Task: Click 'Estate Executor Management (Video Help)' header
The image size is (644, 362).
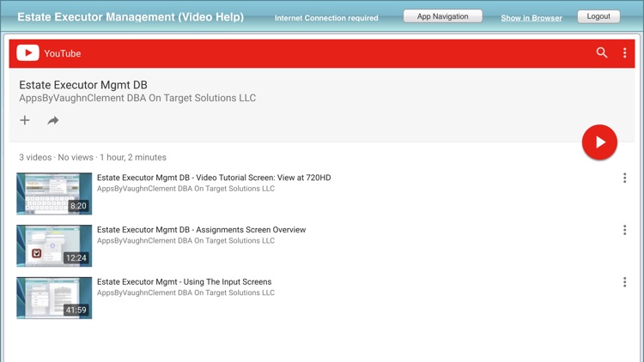Action: click(131, 17)
